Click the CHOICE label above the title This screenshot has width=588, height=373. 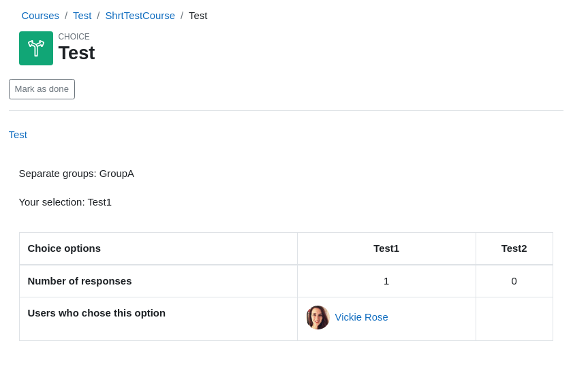click(74, 37)
